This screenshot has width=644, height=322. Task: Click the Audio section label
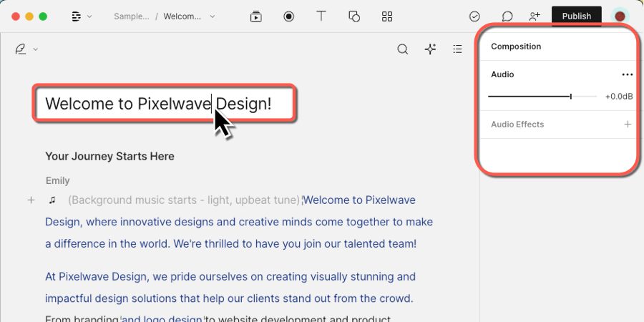pyautogui.click(x=502, y=74)
